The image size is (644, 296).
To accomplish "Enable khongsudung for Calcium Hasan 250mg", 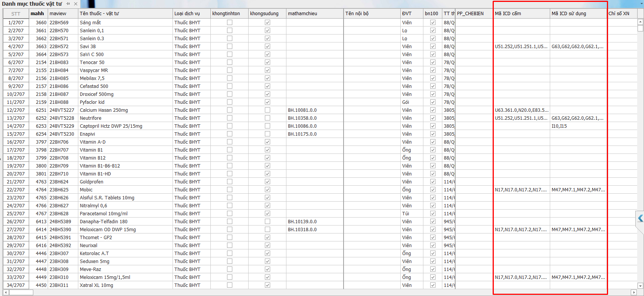I will tap(268, 110).
